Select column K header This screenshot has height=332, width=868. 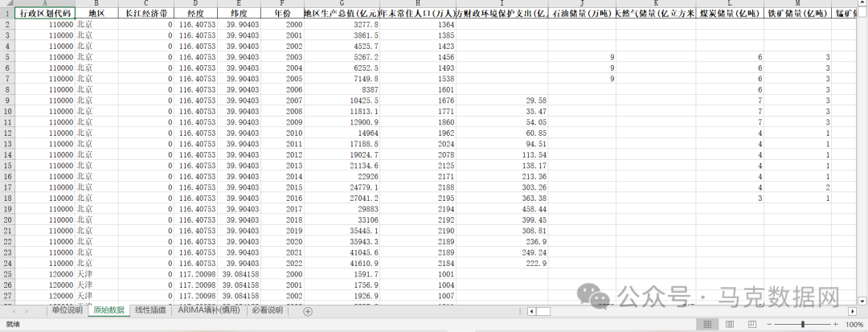pyautogui.click(x=656, y=3)
